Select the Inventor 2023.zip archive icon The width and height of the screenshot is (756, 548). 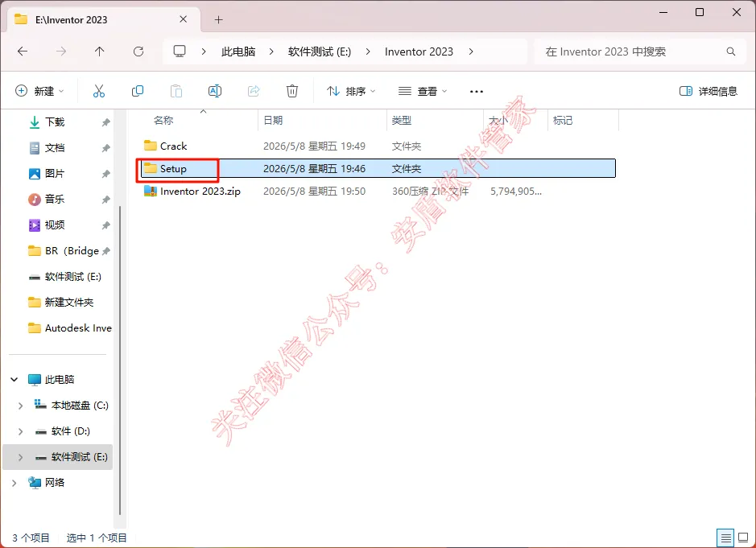pyautogui.click(x=151, y=192)
